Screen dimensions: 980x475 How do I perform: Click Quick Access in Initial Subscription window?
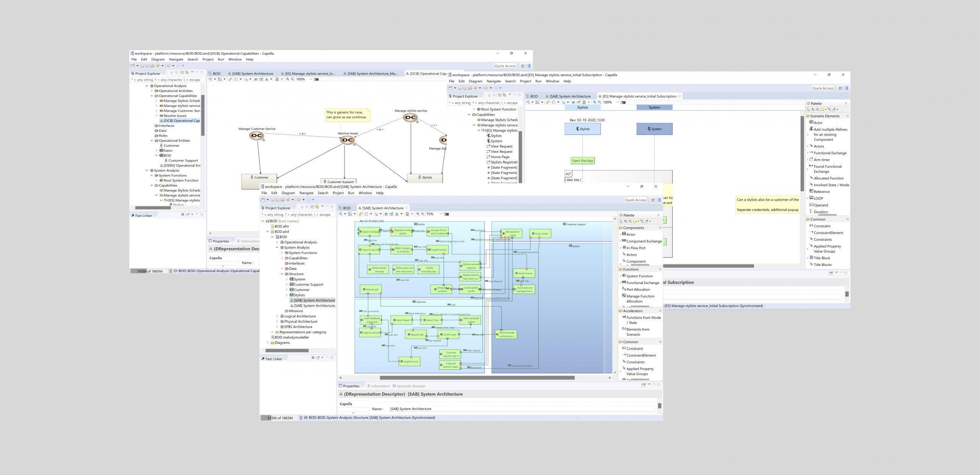click(x=823, y=88)
